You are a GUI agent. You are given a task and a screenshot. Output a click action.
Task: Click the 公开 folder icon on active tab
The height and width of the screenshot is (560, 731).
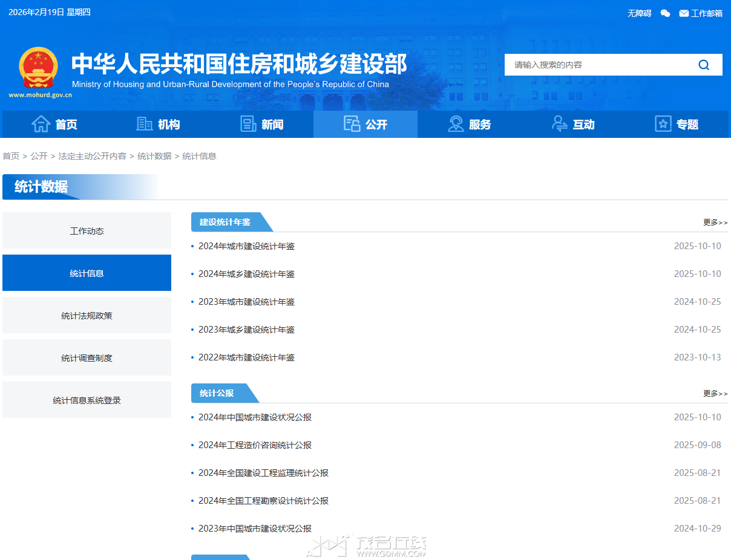coord(351,123)
